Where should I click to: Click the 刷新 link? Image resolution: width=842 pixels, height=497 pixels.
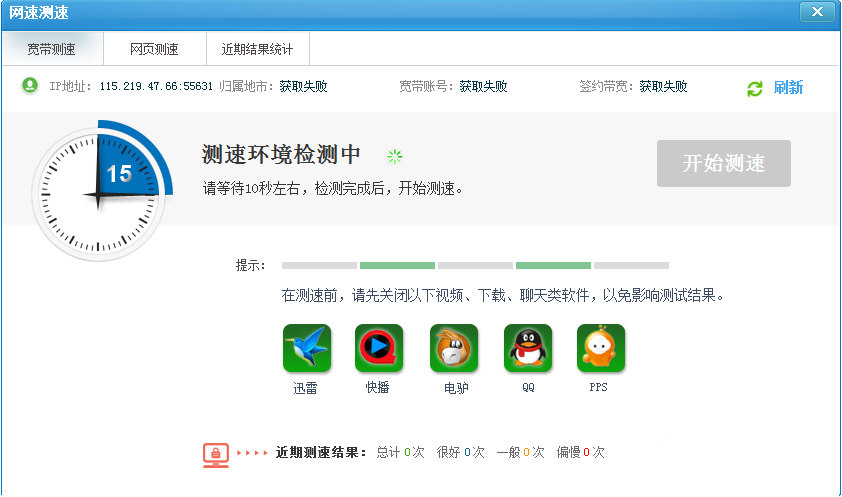(788, 87)
